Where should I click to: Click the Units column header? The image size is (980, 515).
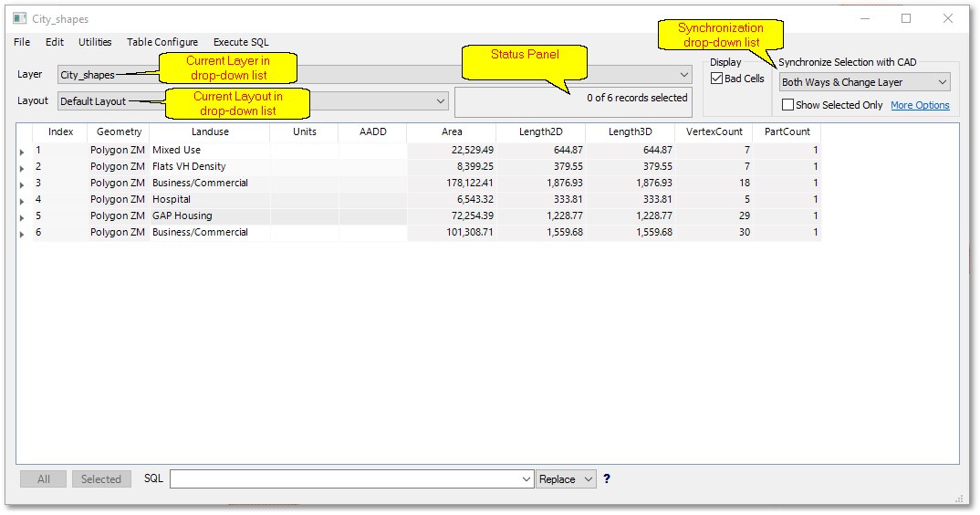pos(305,131)
